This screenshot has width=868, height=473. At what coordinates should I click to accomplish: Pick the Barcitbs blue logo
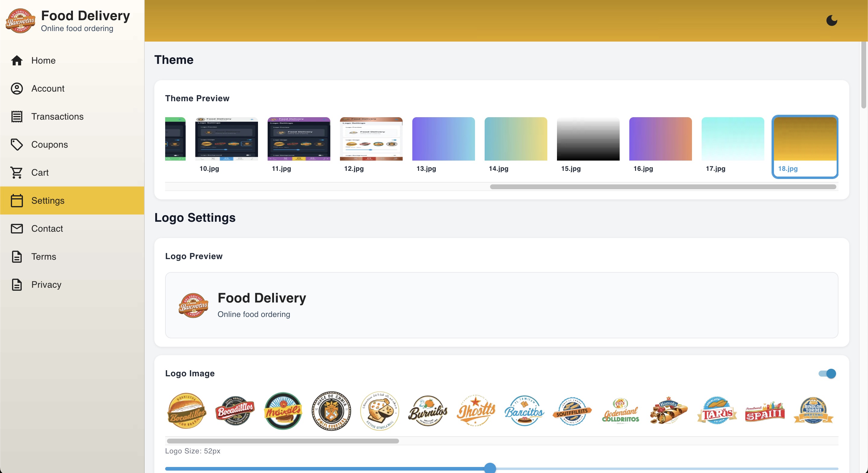click(x=524, y=411)
